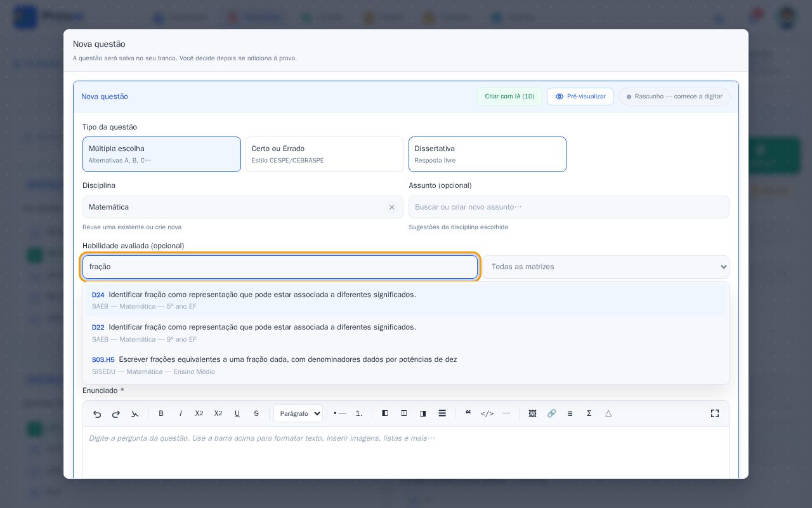Clear the Matemática discipline selection
Viewport: 812px width, 508px height.
[x=391, y=207]
